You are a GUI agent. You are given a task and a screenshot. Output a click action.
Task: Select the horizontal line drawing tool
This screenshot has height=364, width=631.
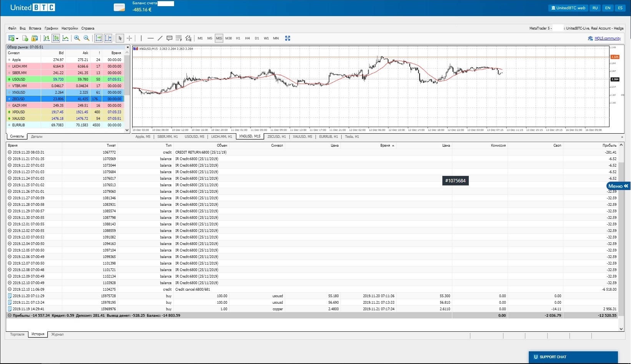tap(151, 38)
